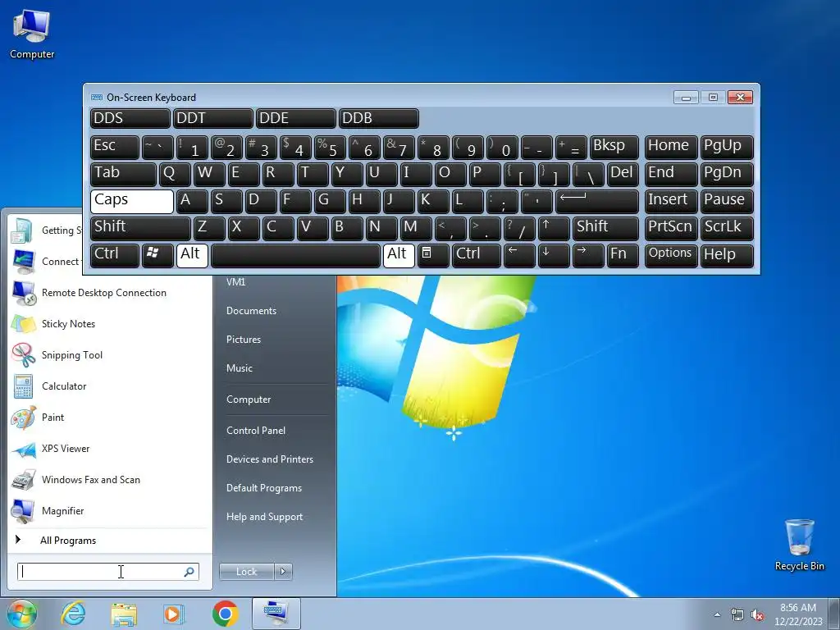Open the clock showing 8:56 AM
The height and width of the screenshot is (630, 840).
pos(798,614)
